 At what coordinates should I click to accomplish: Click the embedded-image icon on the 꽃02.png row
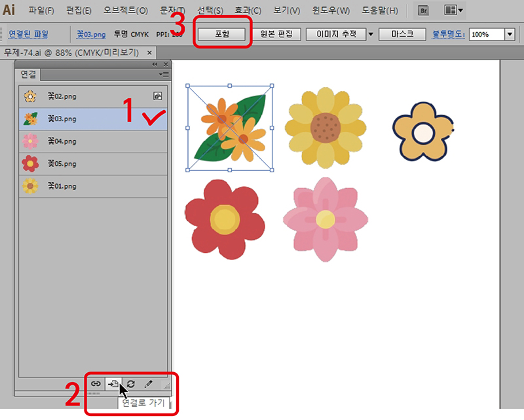point(157,96)
